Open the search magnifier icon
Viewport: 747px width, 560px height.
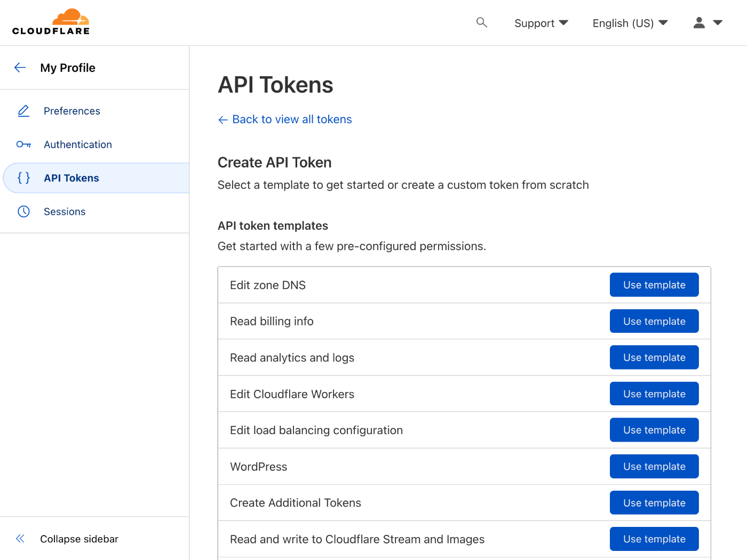(482, 22)
